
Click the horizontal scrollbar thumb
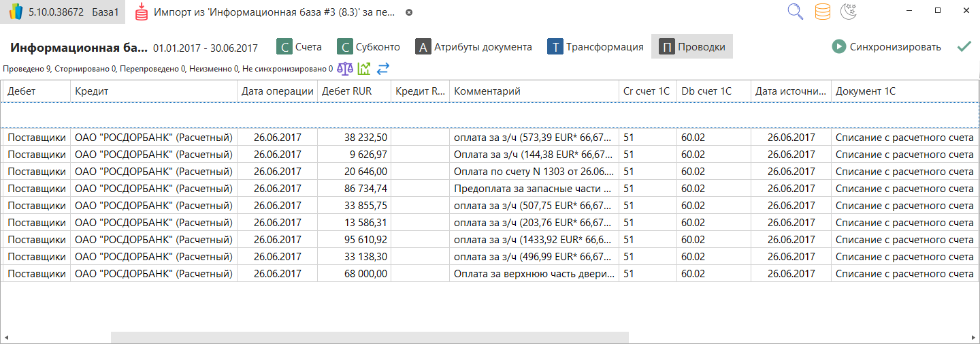[x=370, y=338]
